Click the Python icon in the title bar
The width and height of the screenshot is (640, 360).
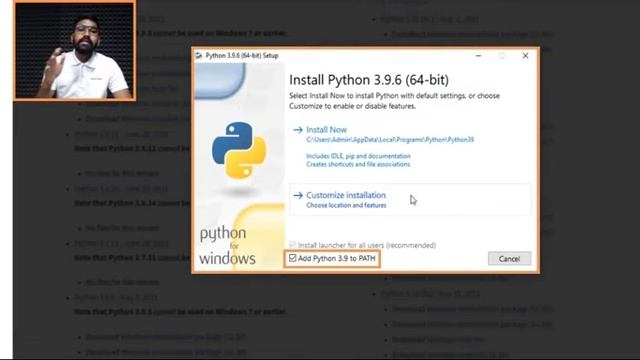tap(199, 56)
